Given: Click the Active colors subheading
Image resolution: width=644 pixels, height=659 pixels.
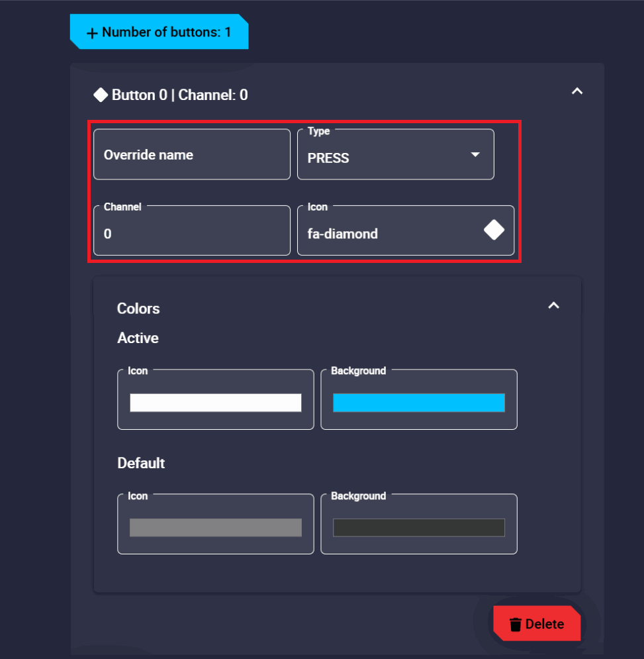Looking at the screenshot, I should (138, 338).
